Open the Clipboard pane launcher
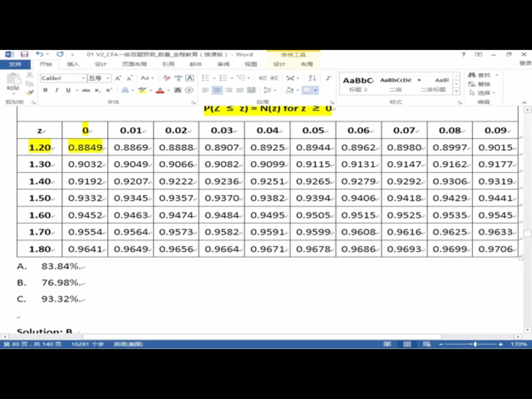 pos(34,102)
